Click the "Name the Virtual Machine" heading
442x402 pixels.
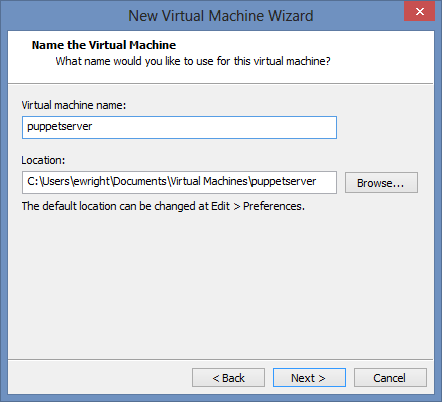tap(104, 45)
